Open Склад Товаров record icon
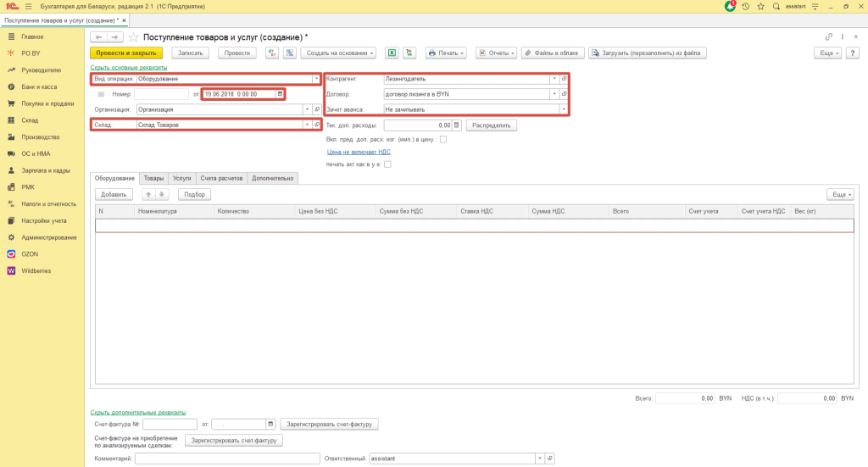 click(317, 125)
